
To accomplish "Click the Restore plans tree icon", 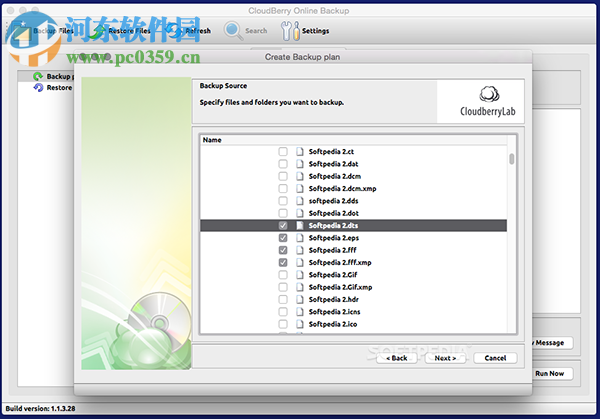I will (x=38, y=88).
